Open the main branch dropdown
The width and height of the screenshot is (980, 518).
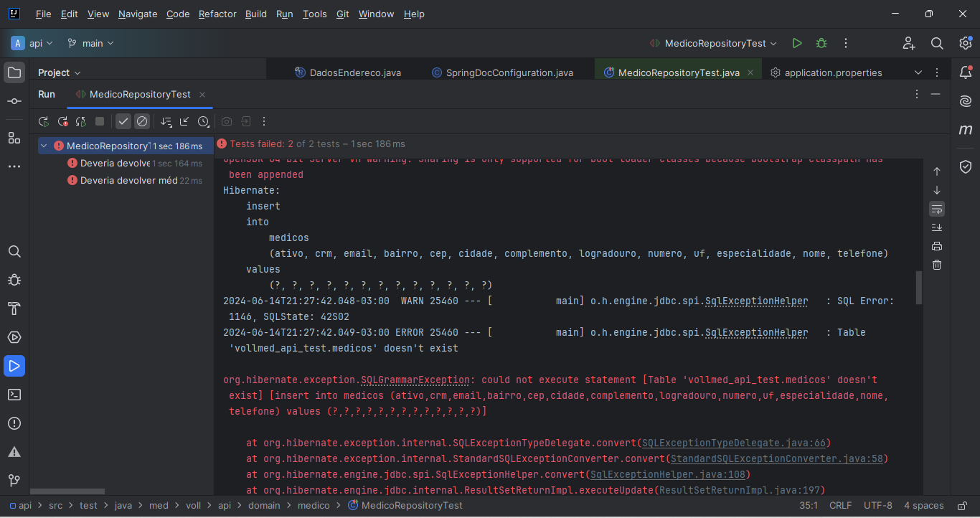pos(90,43)
